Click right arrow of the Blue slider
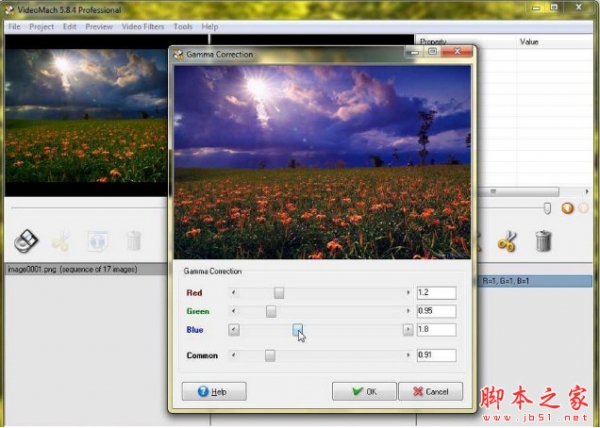The height and width of the screenshot is (428, 600). [x=408, y=330]
